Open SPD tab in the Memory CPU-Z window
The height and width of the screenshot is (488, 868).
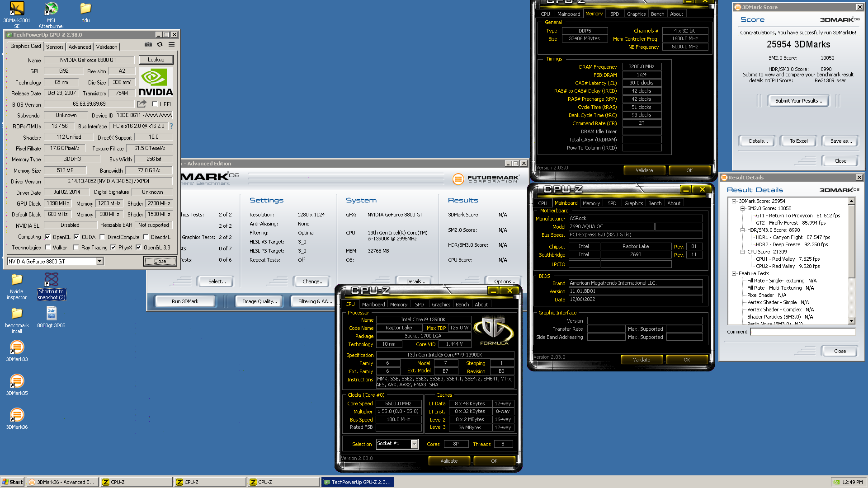[615, 14]
